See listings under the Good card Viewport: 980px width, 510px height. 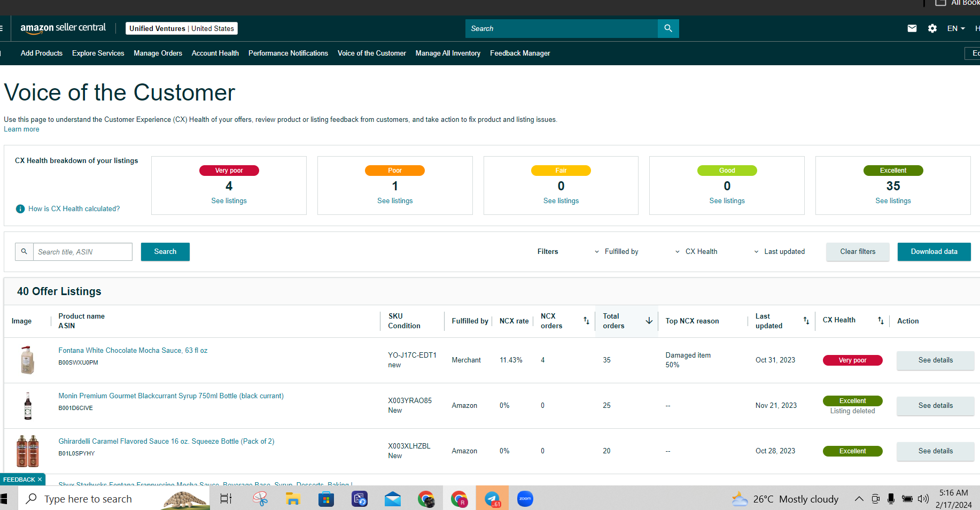[727, 201]
